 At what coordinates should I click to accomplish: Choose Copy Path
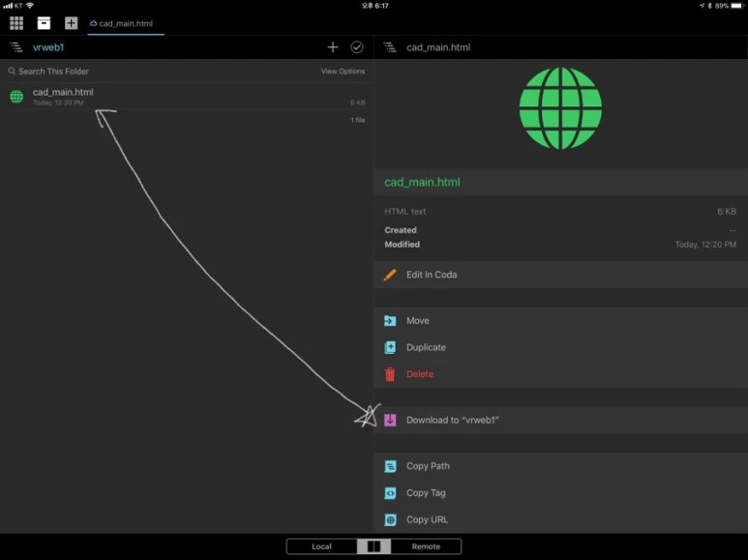(560, 466)
